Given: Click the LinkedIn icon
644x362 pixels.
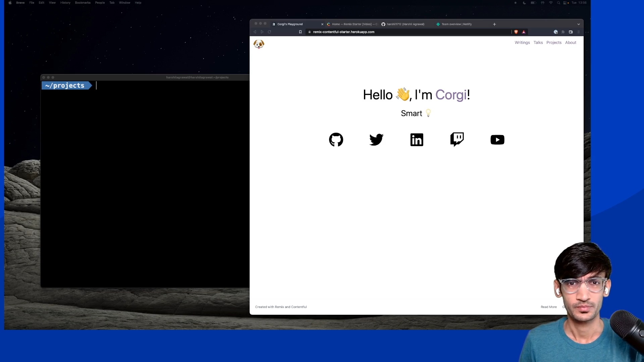Looking at the screenshot, I should point(416,140).
